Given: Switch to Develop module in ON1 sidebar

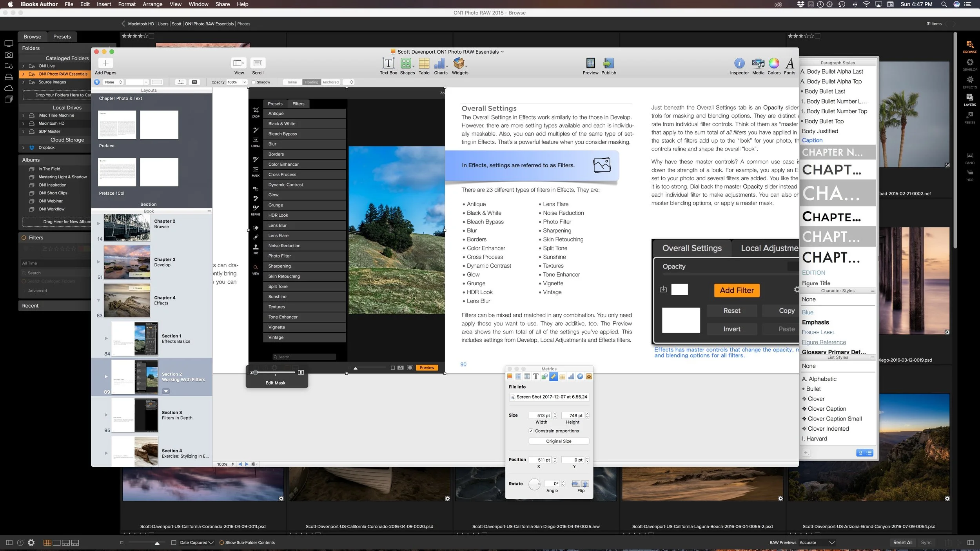Looking at the screenshot, I should point(969,65).
